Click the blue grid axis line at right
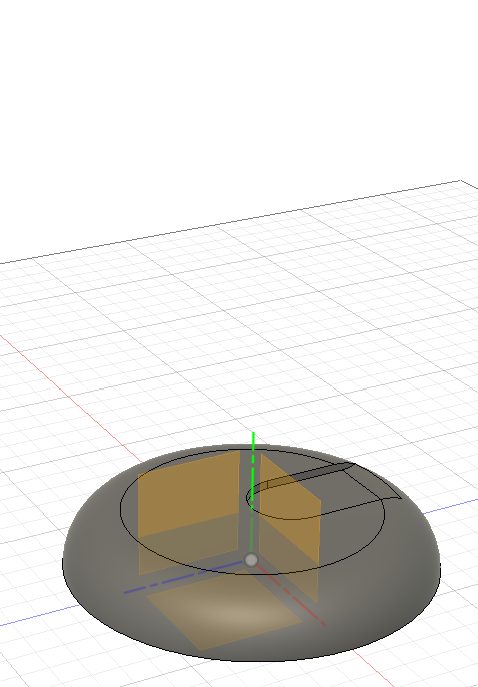 449,505
